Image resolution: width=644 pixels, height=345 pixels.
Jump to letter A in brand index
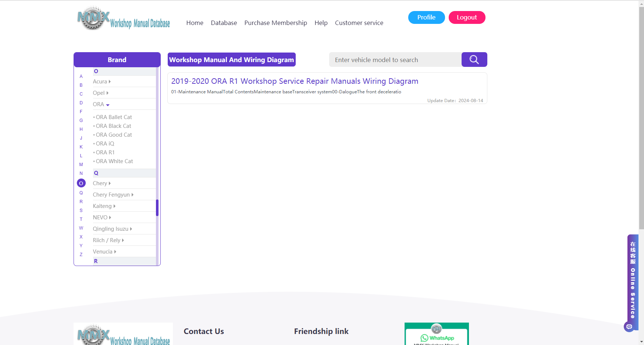tap(81, 76)
